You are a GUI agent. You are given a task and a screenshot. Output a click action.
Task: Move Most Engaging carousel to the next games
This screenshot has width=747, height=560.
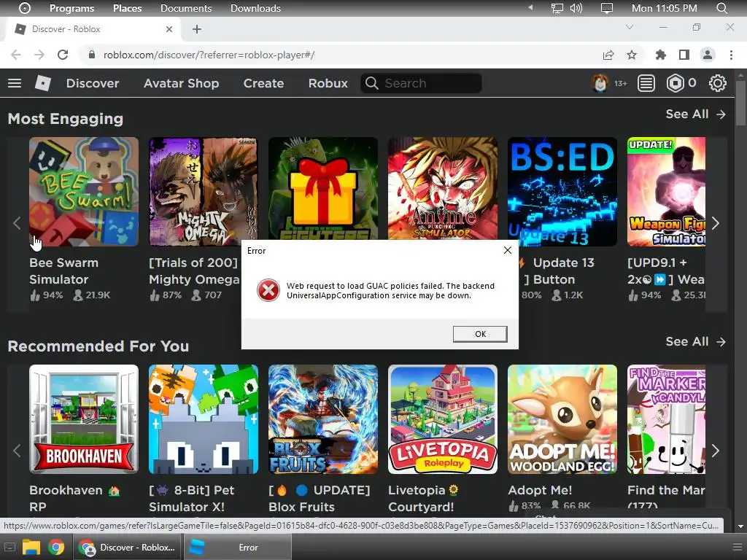tap(716, 223)
